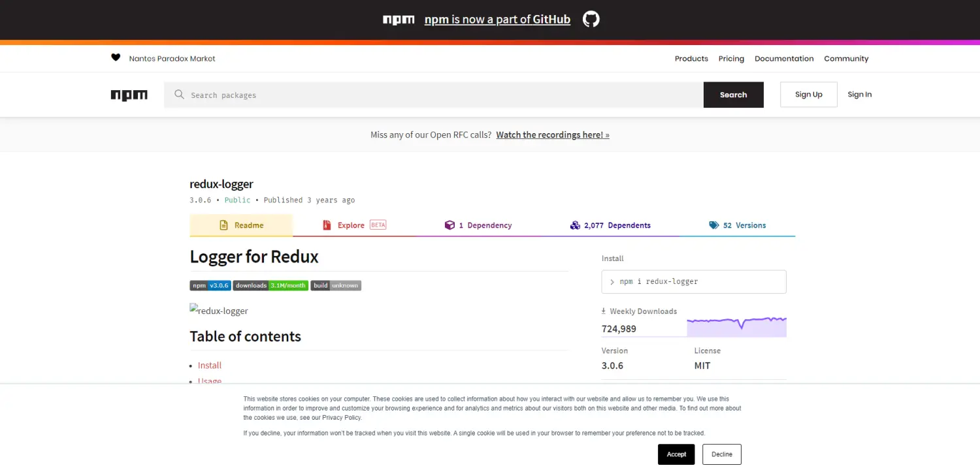The image size is (980, 470).
Task: Click the Version 3.0.6 value in sidebar
Action: coord(612,366)
